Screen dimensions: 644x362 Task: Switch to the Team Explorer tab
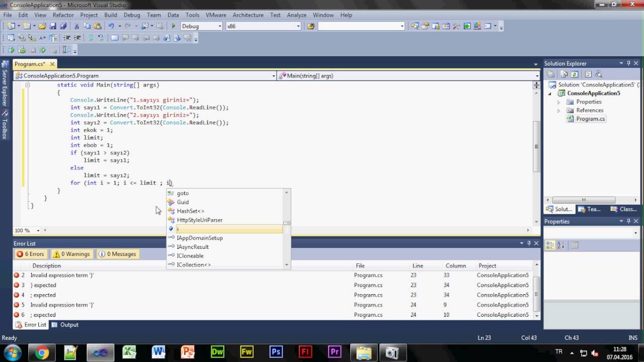point(589,209)
